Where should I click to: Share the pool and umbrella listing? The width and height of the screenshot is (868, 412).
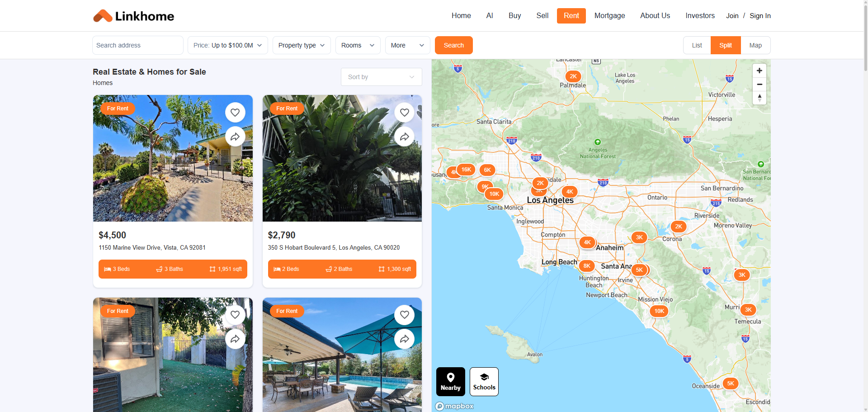pos(405,339)
